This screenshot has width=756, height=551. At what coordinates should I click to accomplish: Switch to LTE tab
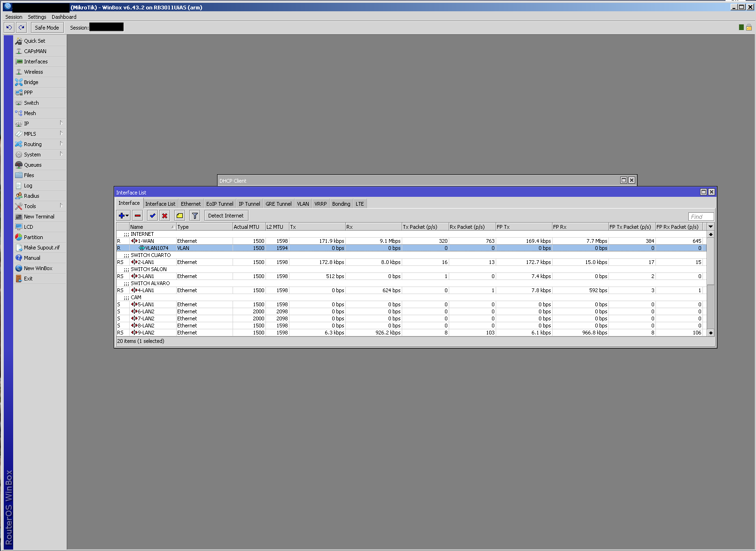click(360, 204)
